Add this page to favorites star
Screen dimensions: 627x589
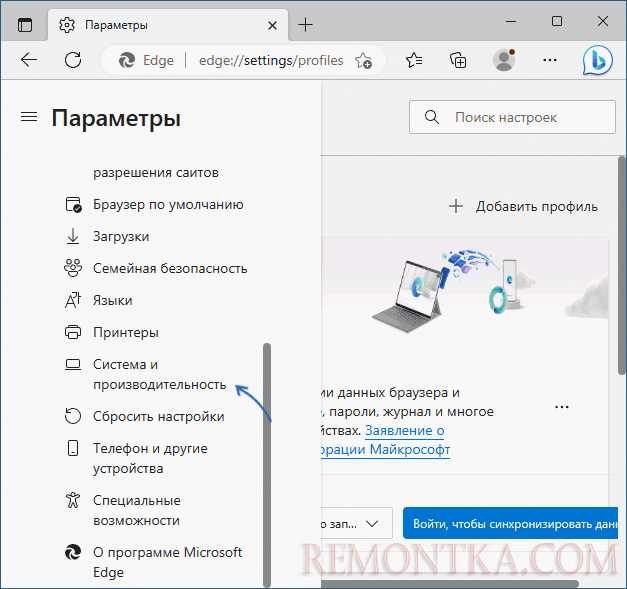click(x=363, y=61)
